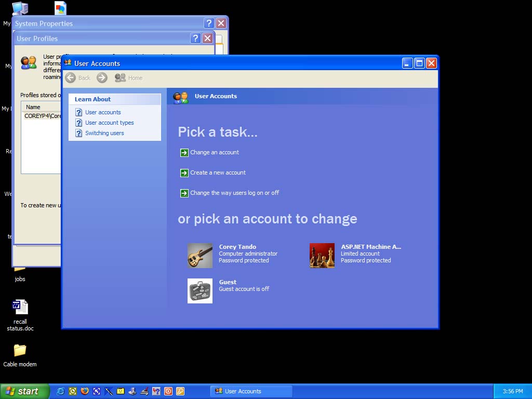Close the User Profiles dialog
The image size is (532, 399).
click(x=207, y=38)
